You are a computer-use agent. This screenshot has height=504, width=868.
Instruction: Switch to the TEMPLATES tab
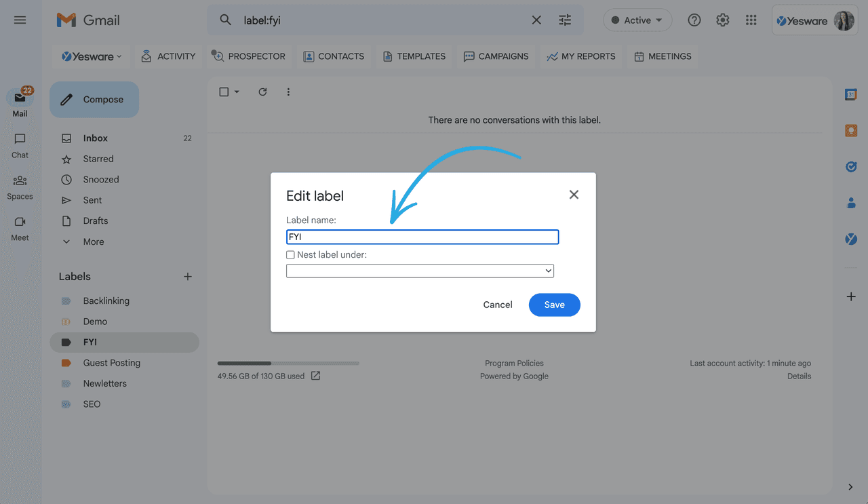point(414,56)
